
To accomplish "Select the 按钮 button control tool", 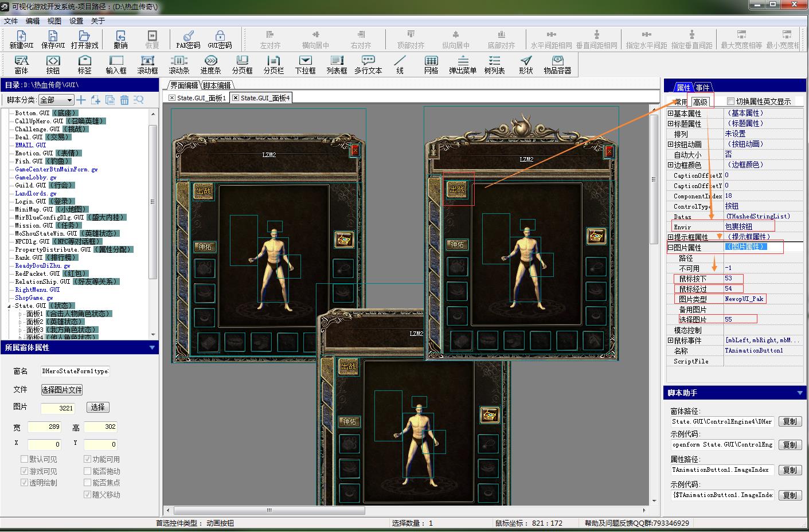I will click(53, 65).
